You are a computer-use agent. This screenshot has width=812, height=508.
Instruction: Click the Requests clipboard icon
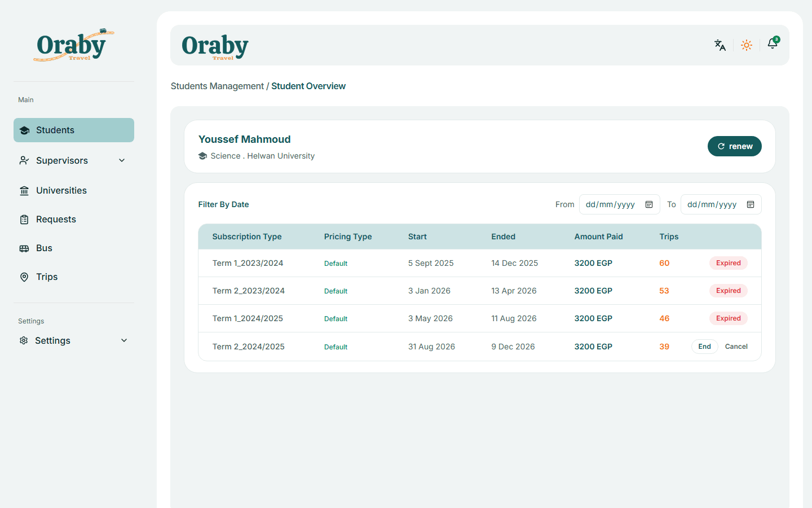(x=24, y=220)
